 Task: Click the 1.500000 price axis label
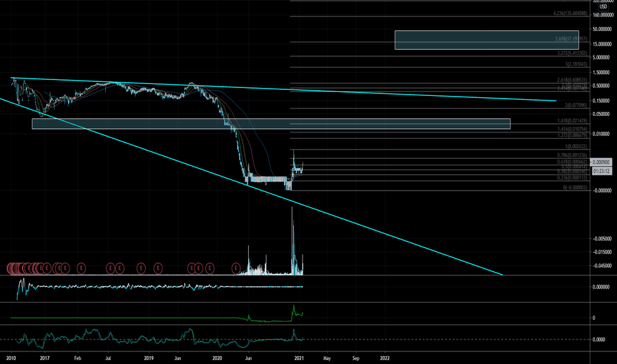tap(602, 72)
